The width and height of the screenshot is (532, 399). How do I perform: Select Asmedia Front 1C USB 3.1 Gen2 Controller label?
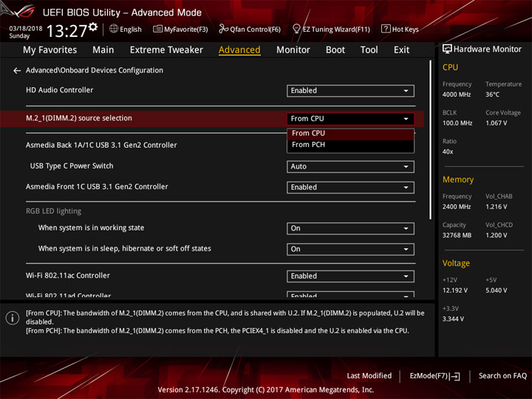tap(97, 187)
